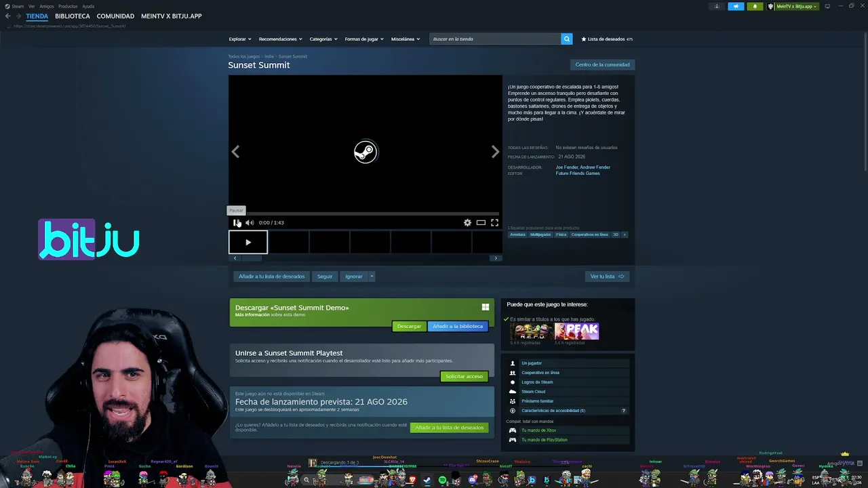Open the video player settings gear
The height and width of the screenshot is (488, 868).
coord(467,222)
